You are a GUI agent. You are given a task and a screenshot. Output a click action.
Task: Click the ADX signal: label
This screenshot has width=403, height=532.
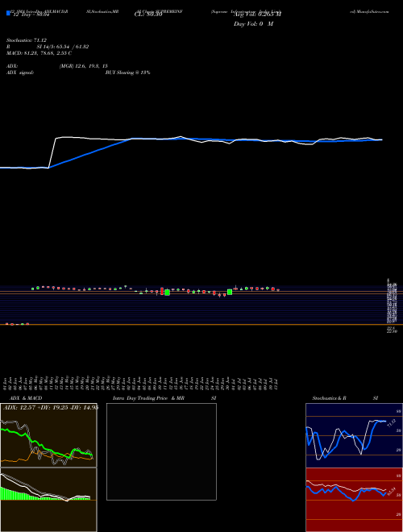coord(20,73)
